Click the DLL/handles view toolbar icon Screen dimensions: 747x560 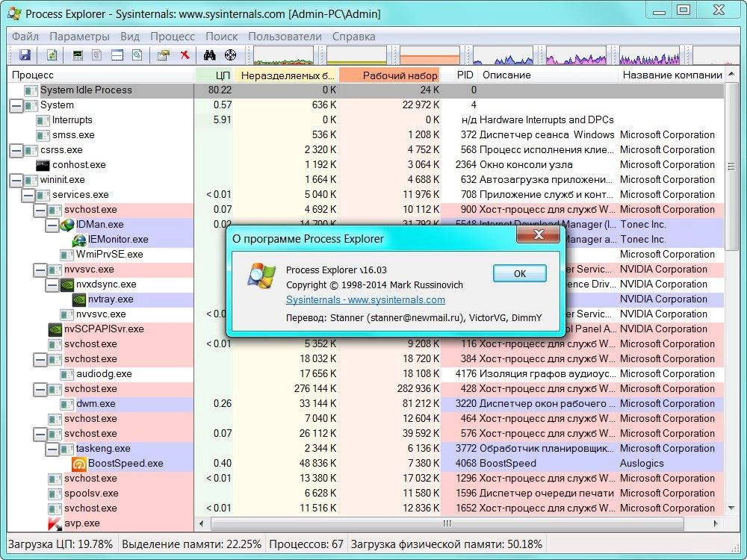pos(137,55)
